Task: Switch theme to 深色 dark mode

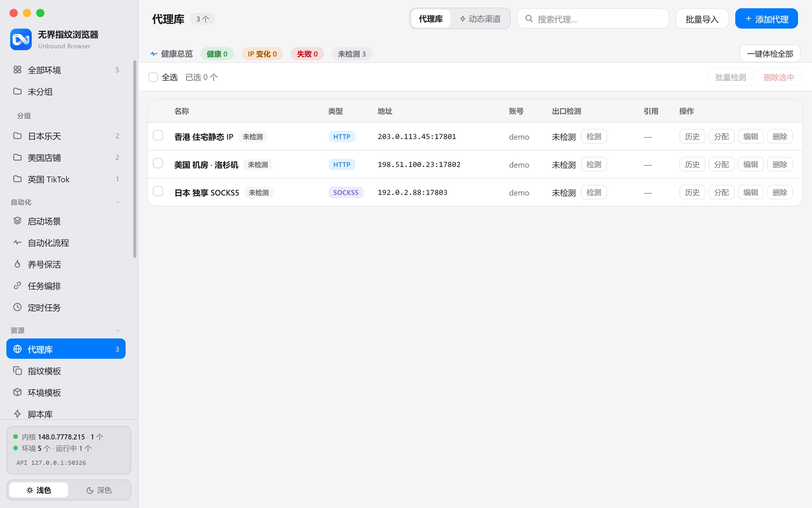Action: [99, 490]
